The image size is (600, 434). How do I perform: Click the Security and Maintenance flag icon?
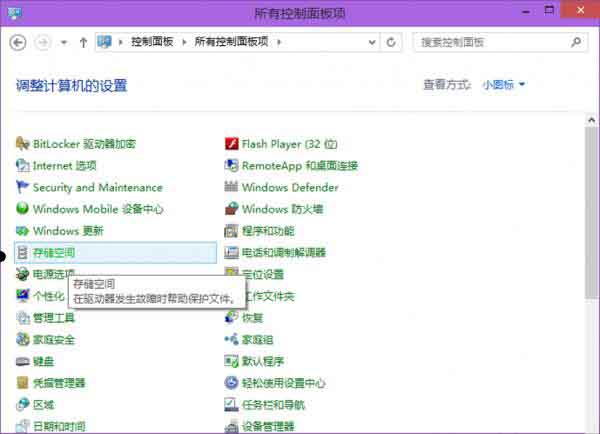pos(23,187)
